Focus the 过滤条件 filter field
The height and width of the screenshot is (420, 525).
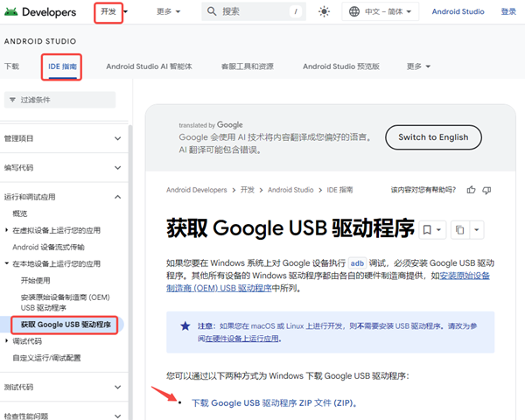coord(59,100)
